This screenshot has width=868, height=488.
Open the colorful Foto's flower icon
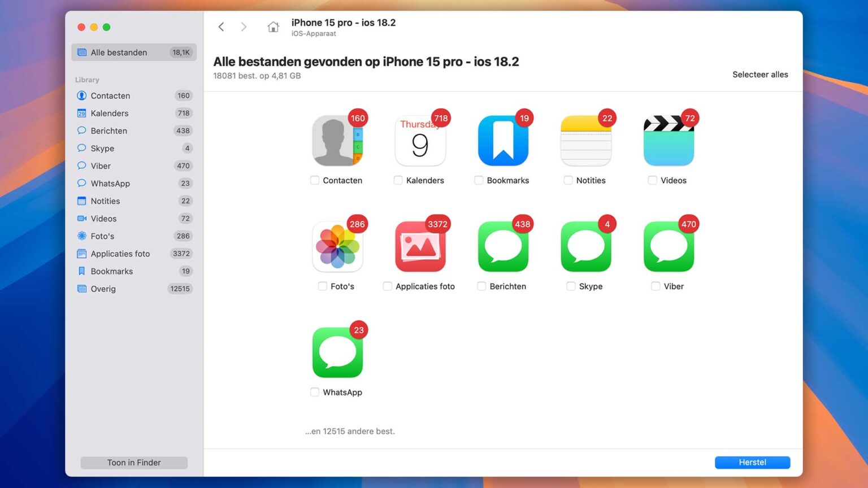coord(337,247)
